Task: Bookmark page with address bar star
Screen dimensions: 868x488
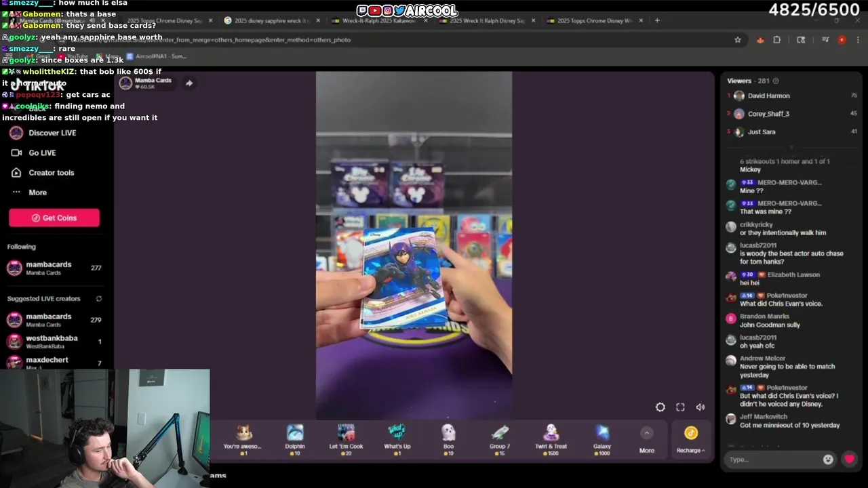Action: (738, 40)
